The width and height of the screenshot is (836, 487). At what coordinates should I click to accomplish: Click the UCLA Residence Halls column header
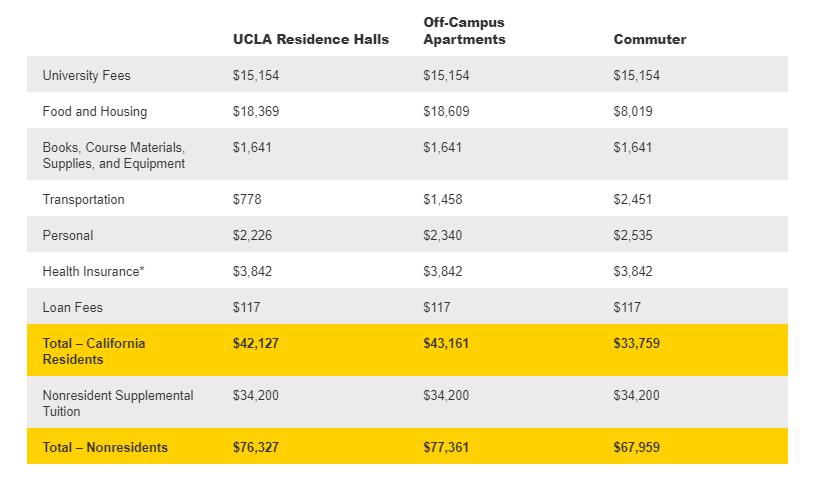[310, 39]
